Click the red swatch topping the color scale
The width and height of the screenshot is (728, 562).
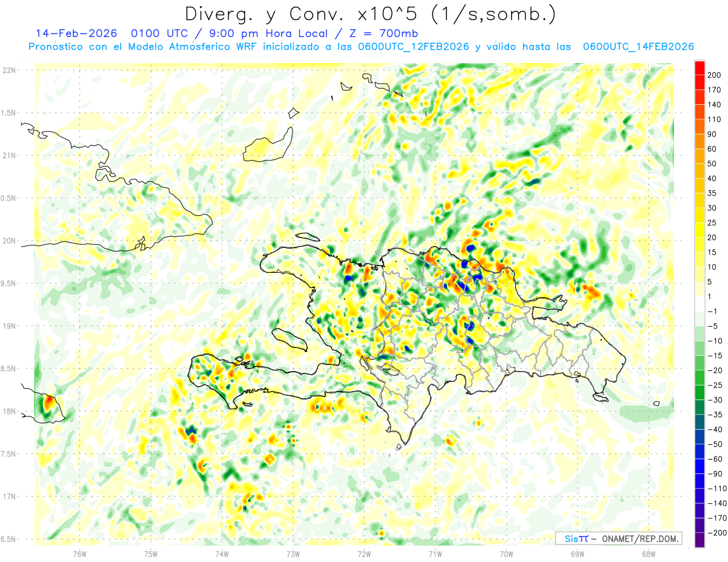tap(699, 68)
